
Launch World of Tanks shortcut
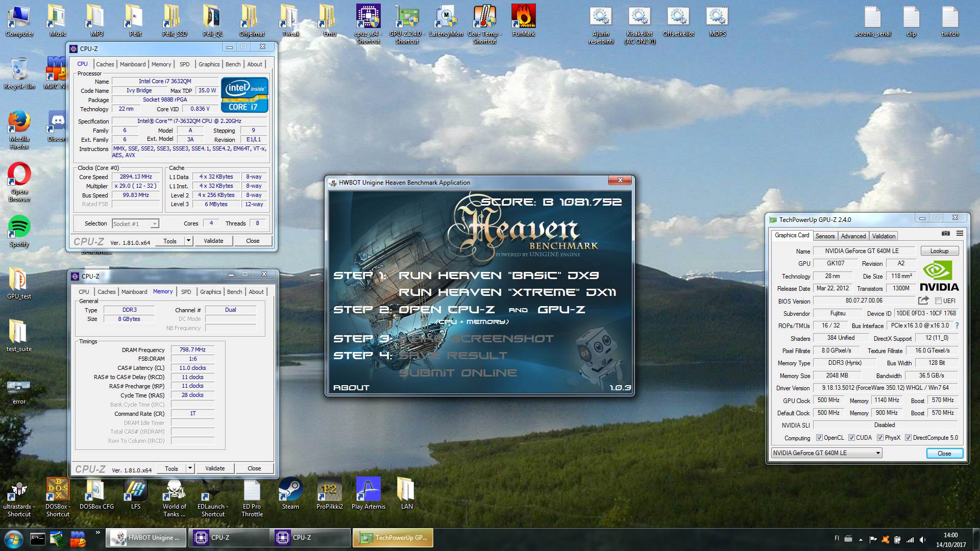coord(175,497)
